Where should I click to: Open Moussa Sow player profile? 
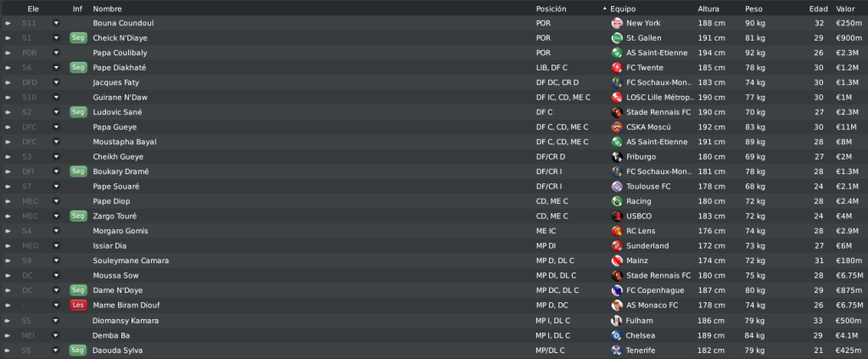click(x=115, y=275)
